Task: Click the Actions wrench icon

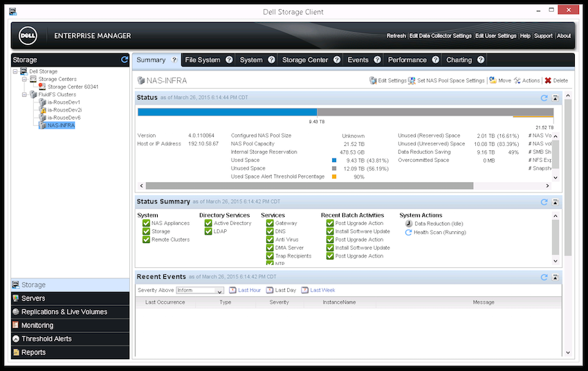Action: tap(517, 80)
